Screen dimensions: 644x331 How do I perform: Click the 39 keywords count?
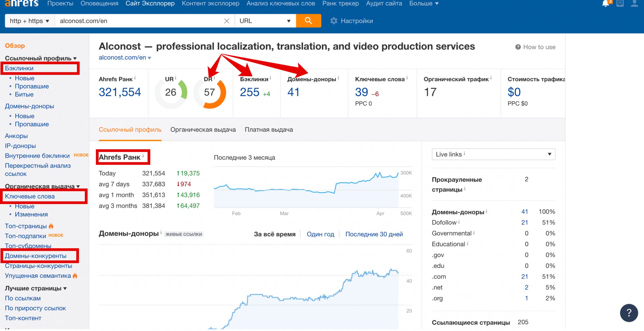(x=361, y=92)
